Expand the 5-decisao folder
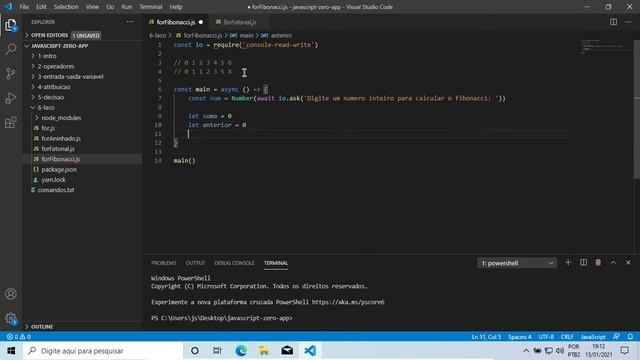The width and height of the screenshot is (640, 360). (82, 97)
